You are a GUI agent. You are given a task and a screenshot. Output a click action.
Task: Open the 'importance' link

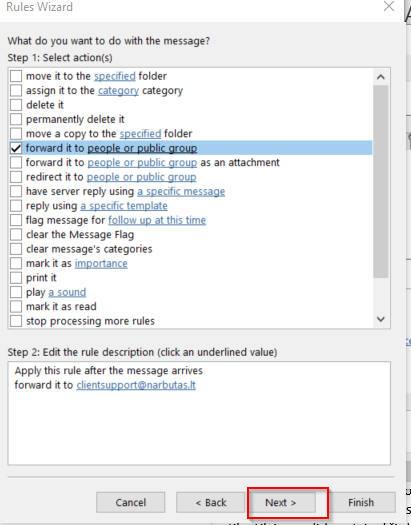(101, 264)
